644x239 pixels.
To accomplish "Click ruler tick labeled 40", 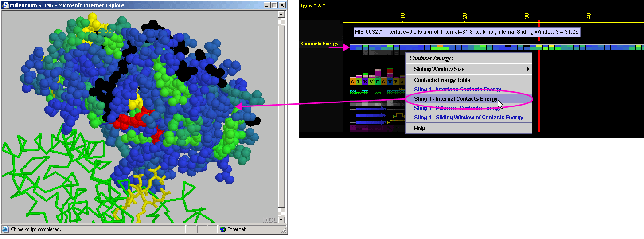I will [589, 16].
